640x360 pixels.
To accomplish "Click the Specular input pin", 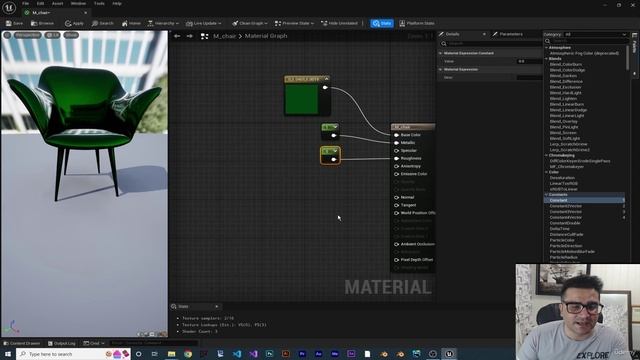I will [396, 151].
